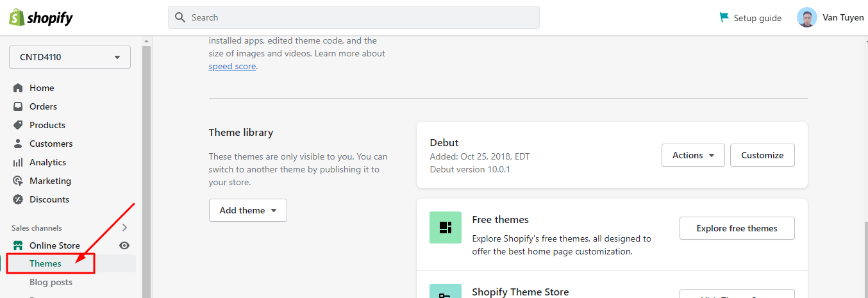This screenshot has width=868, height=298.
Task: Click the Shopify logo
Action: click(41, 17)
